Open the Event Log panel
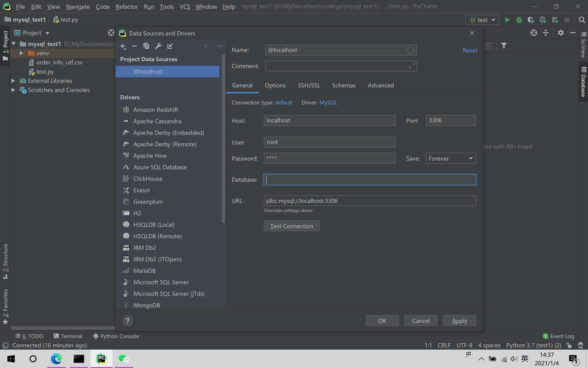 click(x=558, y=336)
